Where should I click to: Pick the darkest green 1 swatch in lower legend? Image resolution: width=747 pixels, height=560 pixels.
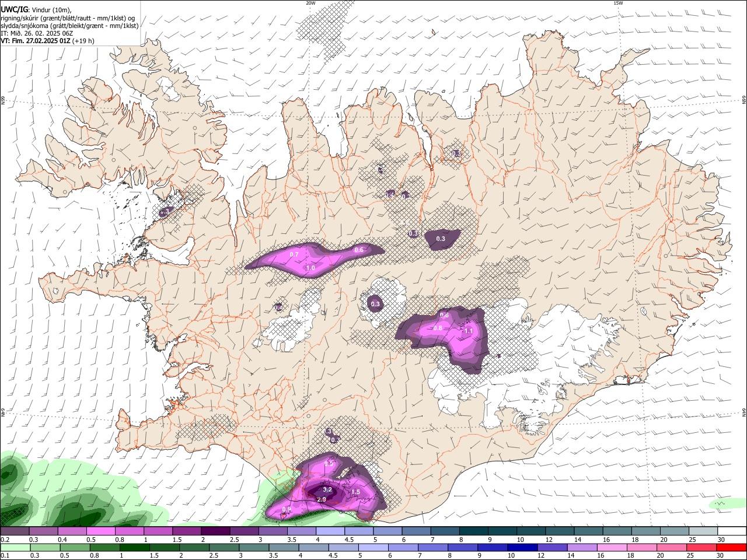[x=135, y=548]
